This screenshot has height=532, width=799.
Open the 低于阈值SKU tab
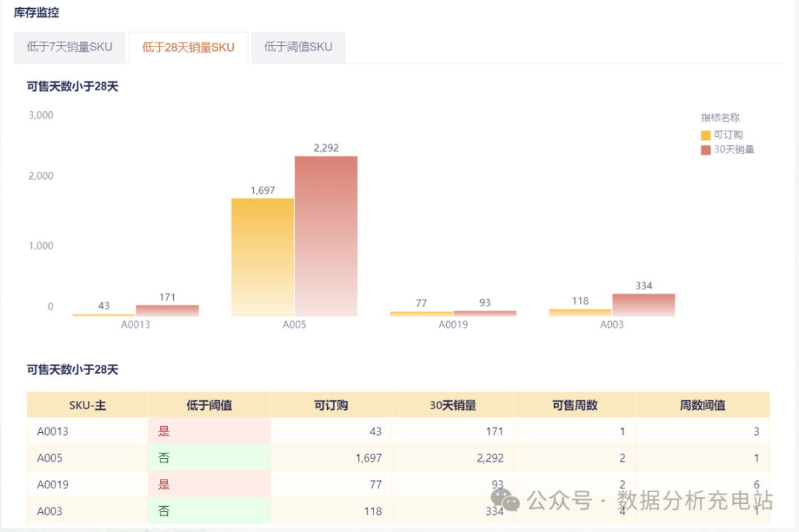[298, 47]
